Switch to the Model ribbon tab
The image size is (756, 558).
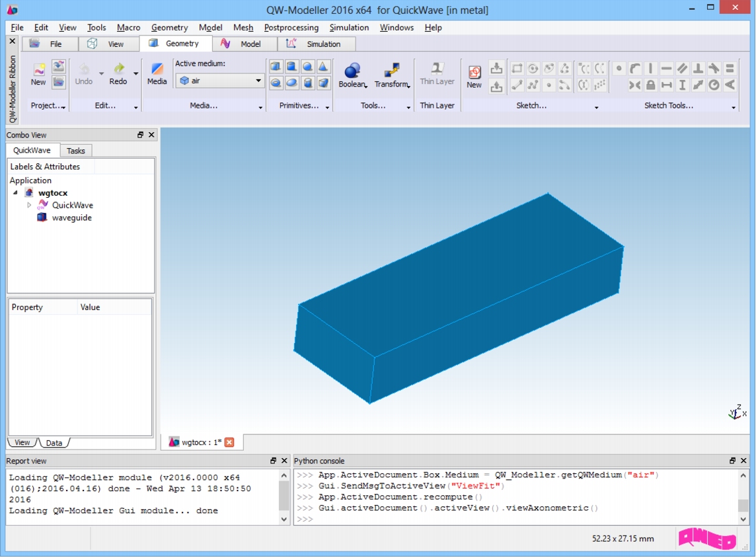pos(245,44)
